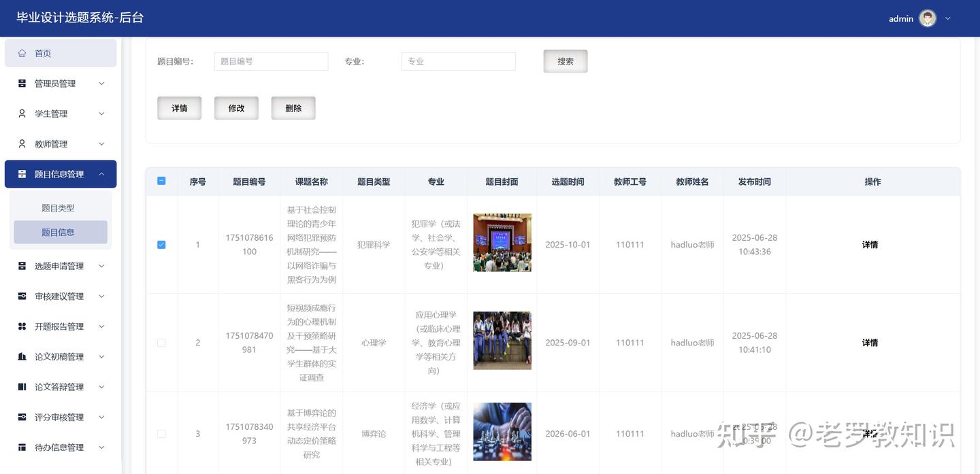Open the cover image of row 2

[502, 341]
